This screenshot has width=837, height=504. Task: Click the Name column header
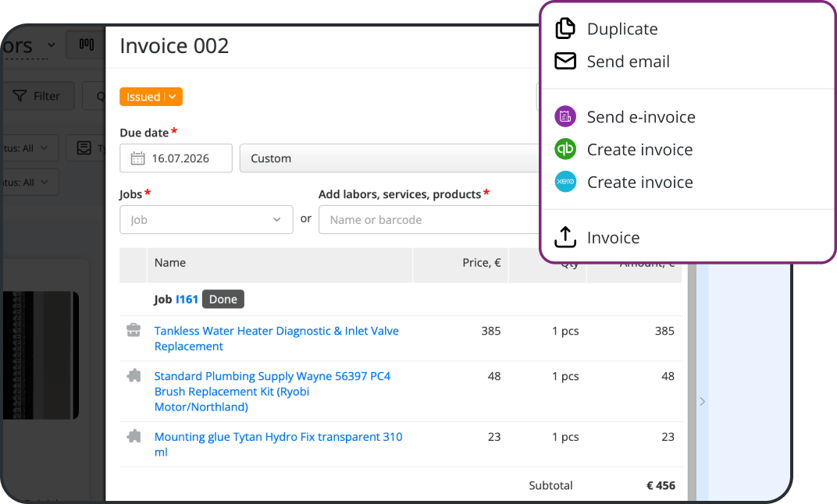click(170, 262)
